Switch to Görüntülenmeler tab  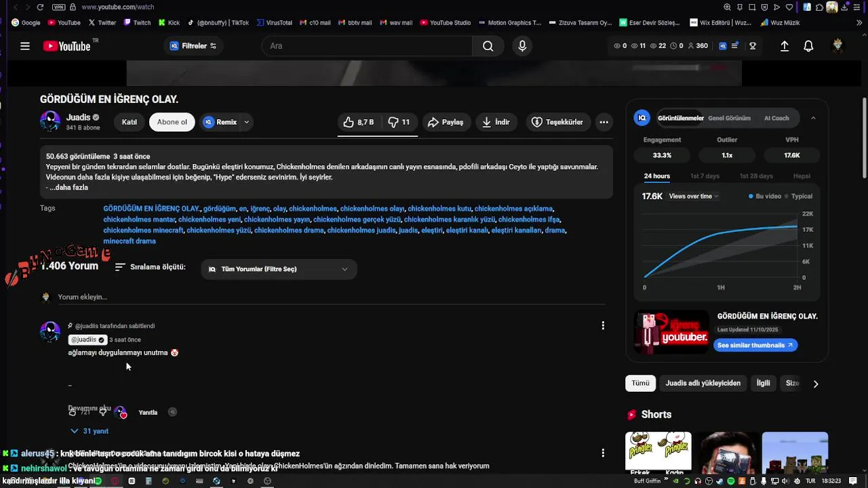click(x=680, y=118)
